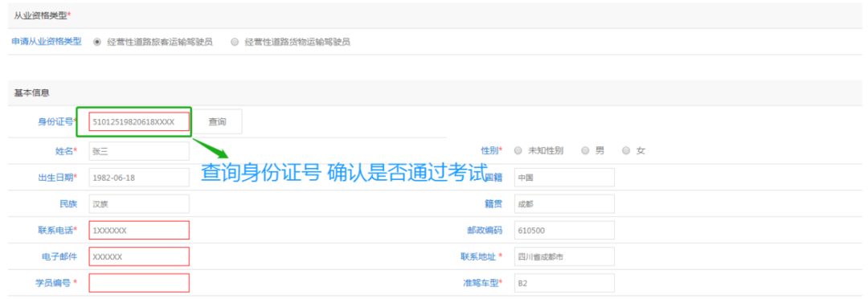Select the 籍贯 field showing 成都
Image resolution: width=868 pixels, height=299 pixels.
click(564, 204)
